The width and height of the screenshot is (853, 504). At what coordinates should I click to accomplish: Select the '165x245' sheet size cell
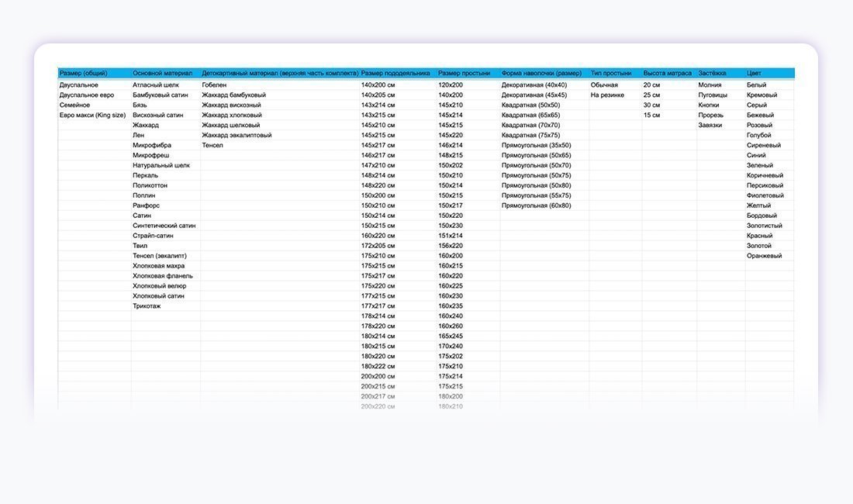451,337
